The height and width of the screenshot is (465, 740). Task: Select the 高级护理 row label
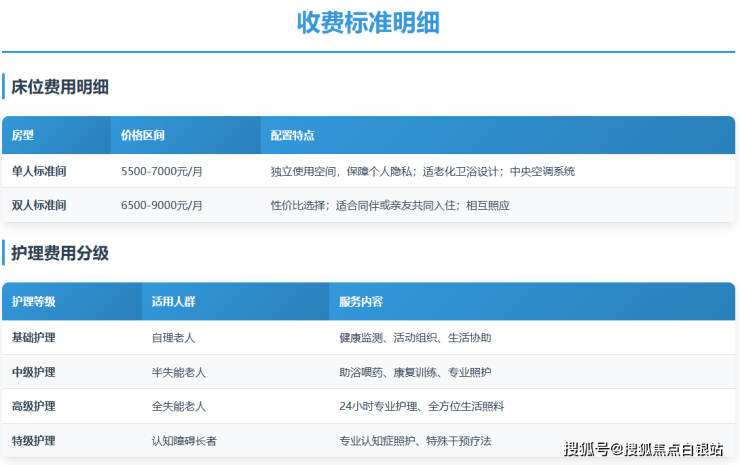[x=34, y=406]
